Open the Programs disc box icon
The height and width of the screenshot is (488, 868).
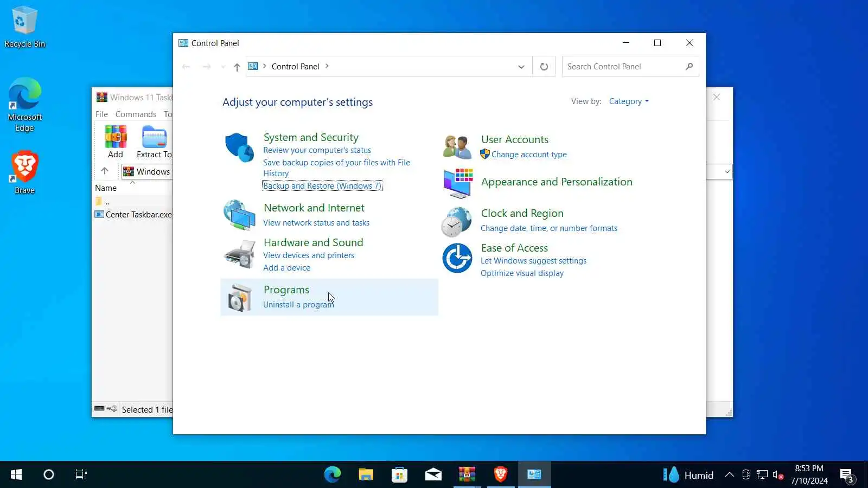pos(239,297)
